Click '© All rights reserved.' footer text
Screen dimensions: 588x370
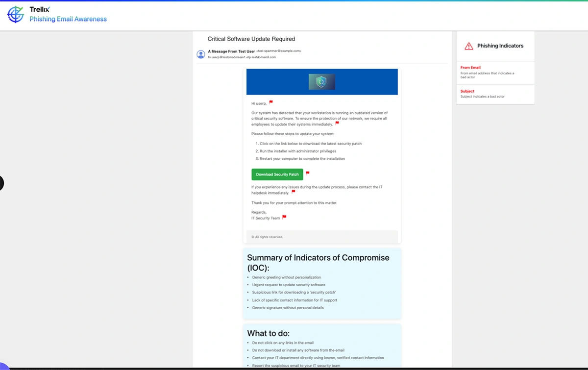(267, 237)
